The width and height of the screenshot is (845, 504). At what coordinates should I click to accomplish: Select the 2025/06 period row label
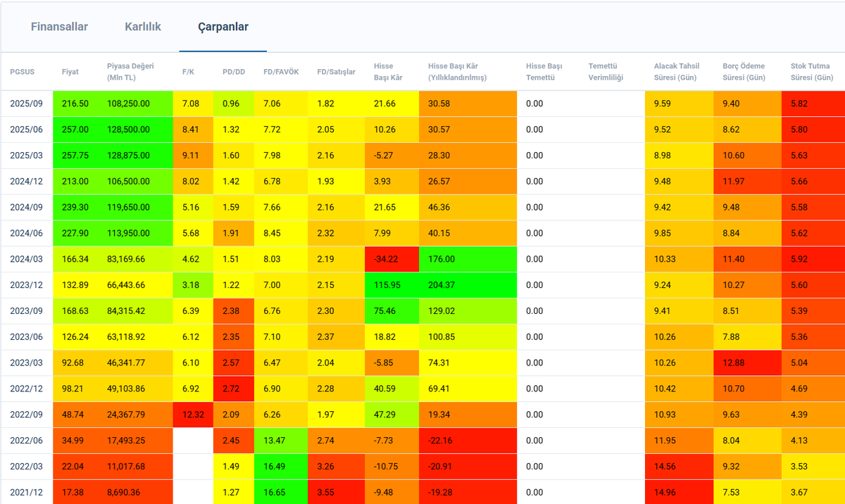[26, 130]
